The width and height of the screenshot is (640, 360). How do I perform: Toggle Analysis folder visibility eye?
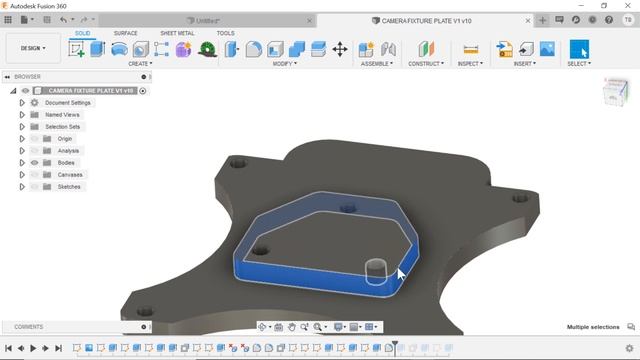35,151
